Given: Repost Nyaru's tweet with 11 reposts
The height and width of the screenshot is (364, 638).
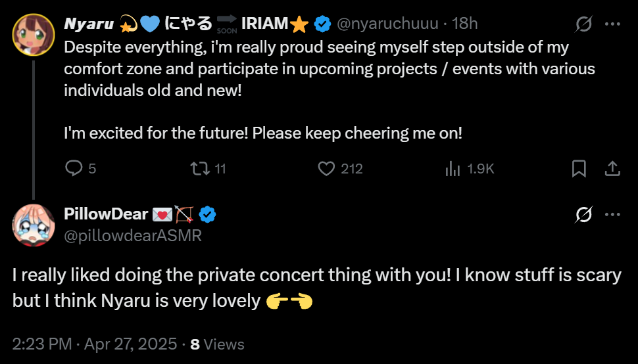Looking at the screenshot, I should pyautogui.click(x=199, y=168).
